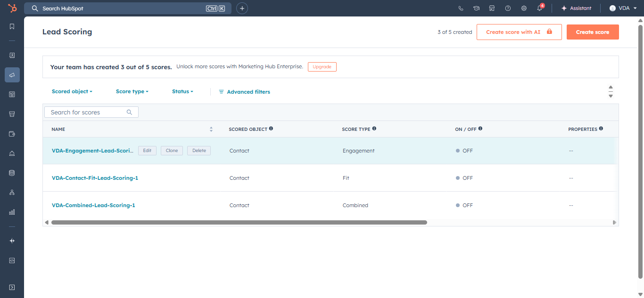Screen dimensions: 644x298
Task: Click the Upgrade button
Action: pos(322,67)
